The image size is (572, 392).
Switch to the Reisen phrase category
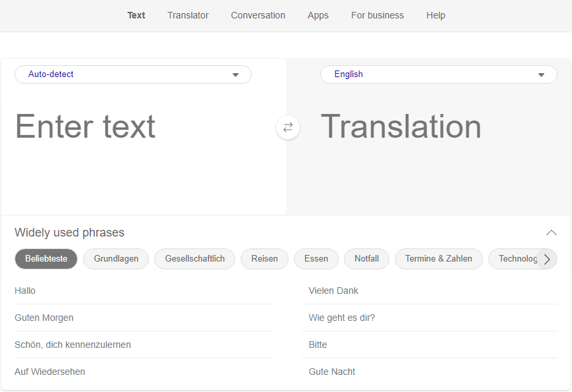(x=264, y=259)
